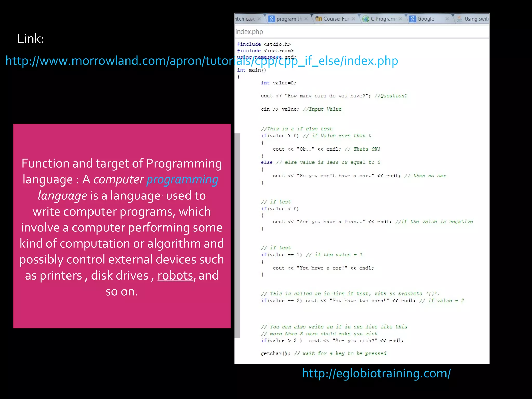This screenshot has height=399, width=532.
Task: Switch to the 'program th' browser tab
Action: point(288,19)
